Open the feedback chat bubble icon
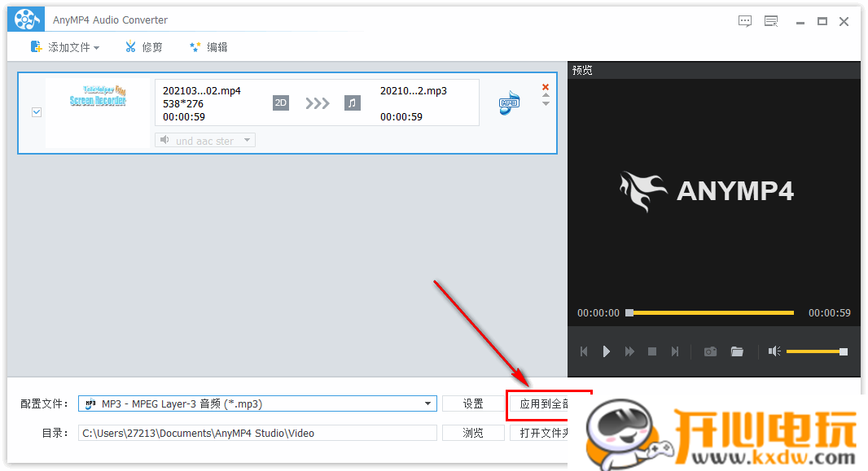Image resolution: width=868 pixels, height=471 pixels. pyautogui.click(x=745, y=22)
